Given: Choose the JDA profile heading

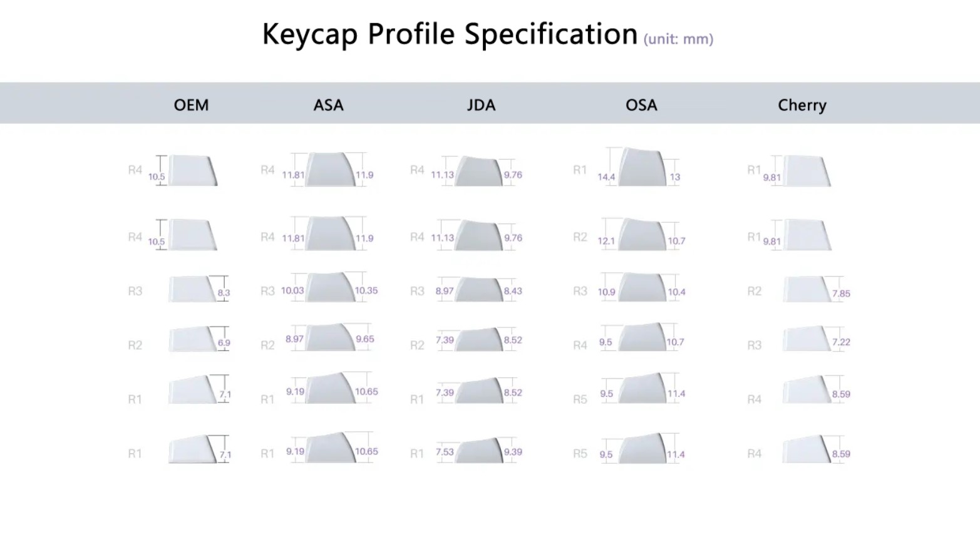Looking at the screenshot, I should point(481,105).
